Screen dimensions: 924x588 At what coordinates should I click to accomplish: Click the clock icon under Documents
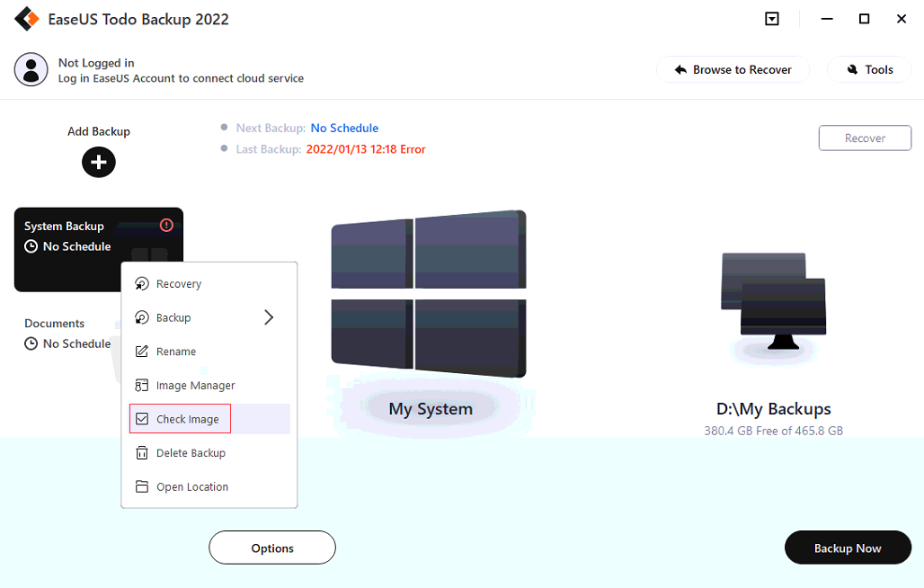(31, 343)
